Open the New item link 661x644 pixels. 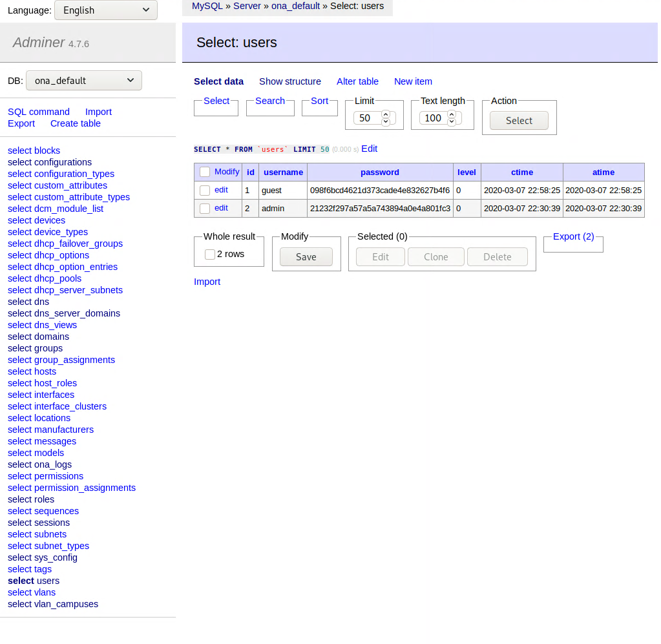413,82
